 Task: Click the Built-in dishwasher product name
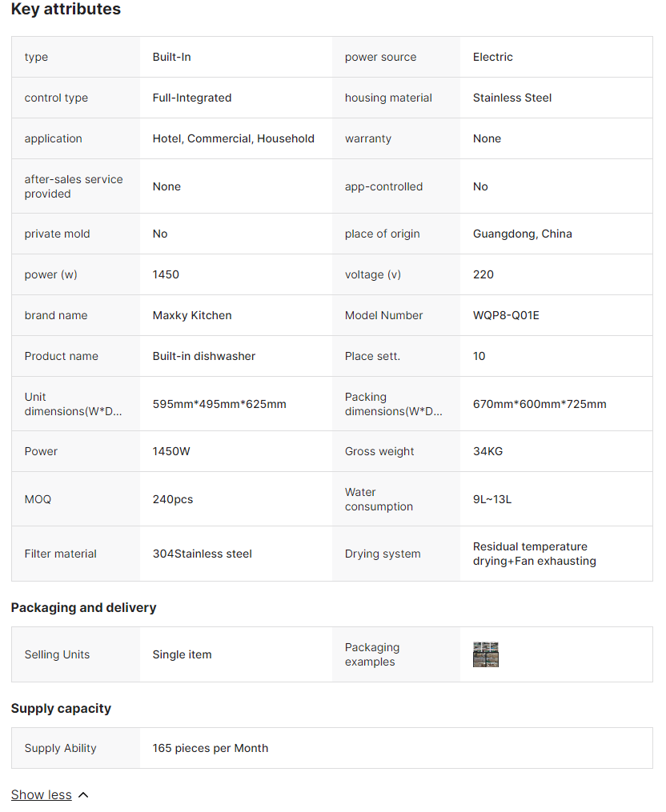[204, 356]
